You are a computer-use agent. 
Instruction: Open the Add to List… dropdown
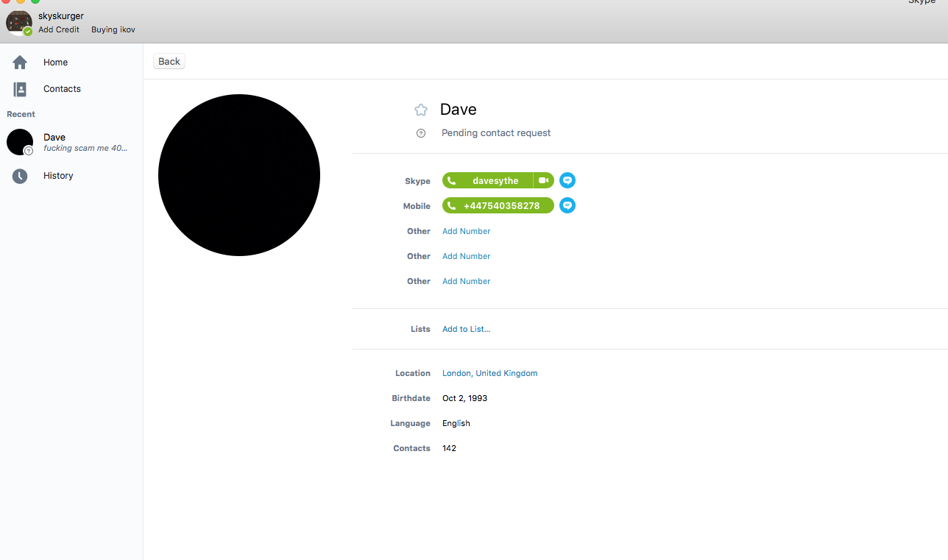click(466, 329)
